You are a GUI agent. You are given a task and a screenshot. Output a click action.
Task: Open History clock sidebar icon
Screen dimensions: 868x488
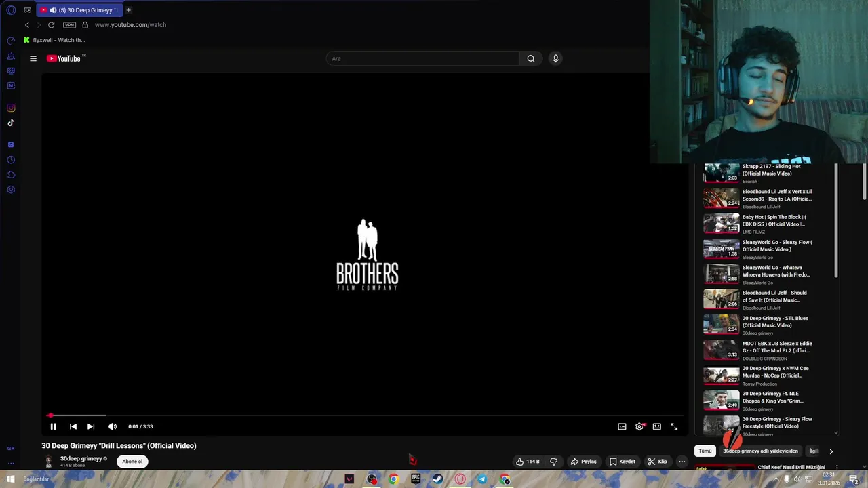tap(11, 160)
